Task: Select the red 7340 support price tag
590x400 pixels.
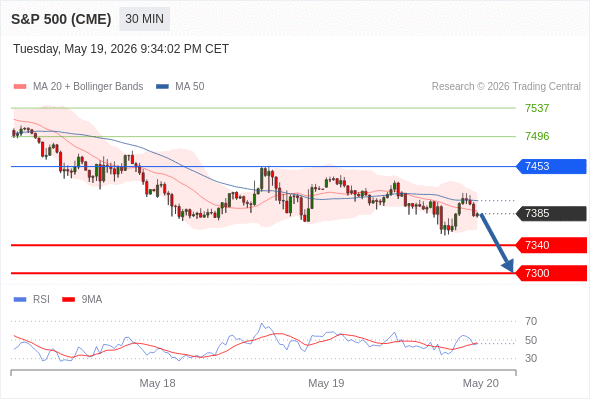Action: 551,245
